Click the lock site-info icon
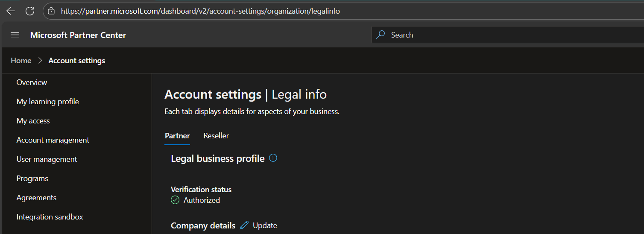Screen dimensions: 644x234 pyautogui.click(x=51, y=11)
